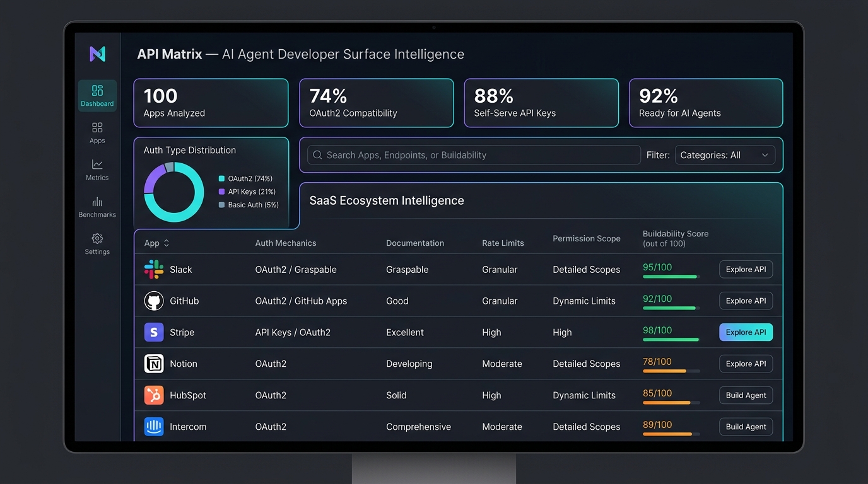Select the Stripe app name
This screenshot has width=868, height=484.
click(182, 333)
